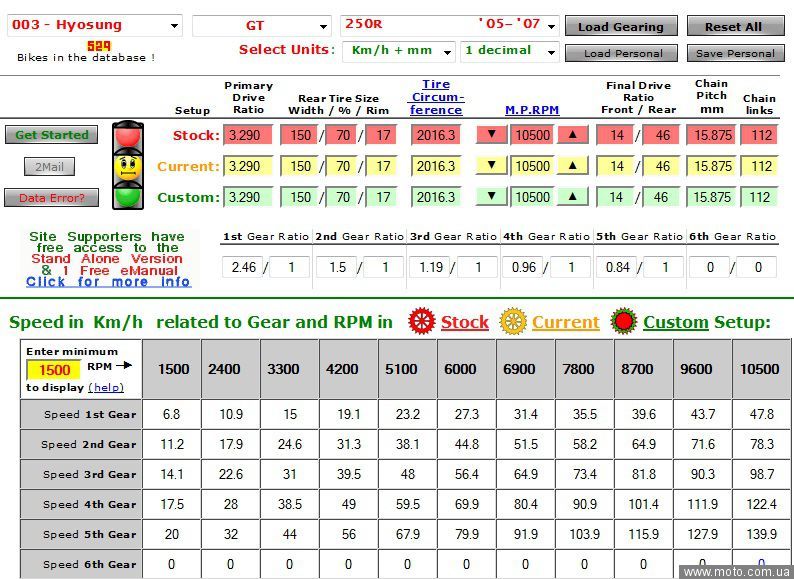Screen dimensions: 794x579
Task: Click the minimum RPM input field
Action: (x=53, y=370)
